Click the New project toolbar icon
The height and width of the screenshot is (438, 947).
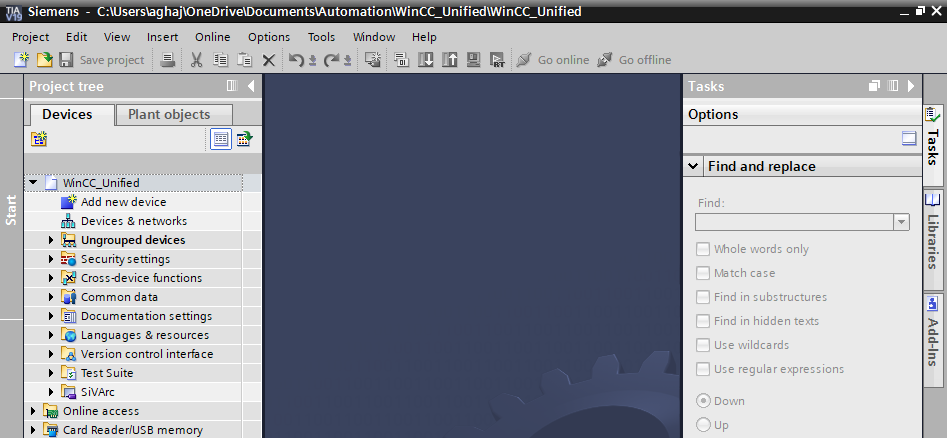coord(22,59)
